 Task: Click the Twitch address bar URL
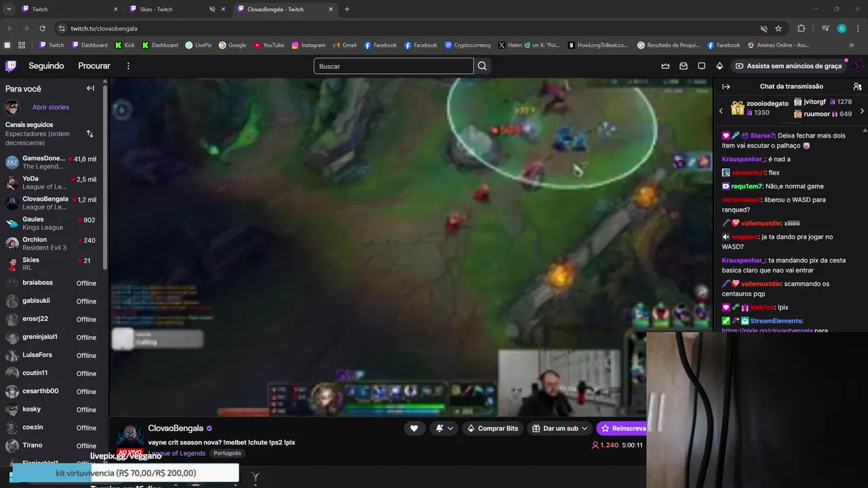pyautogui.click(x=104, y=28)
